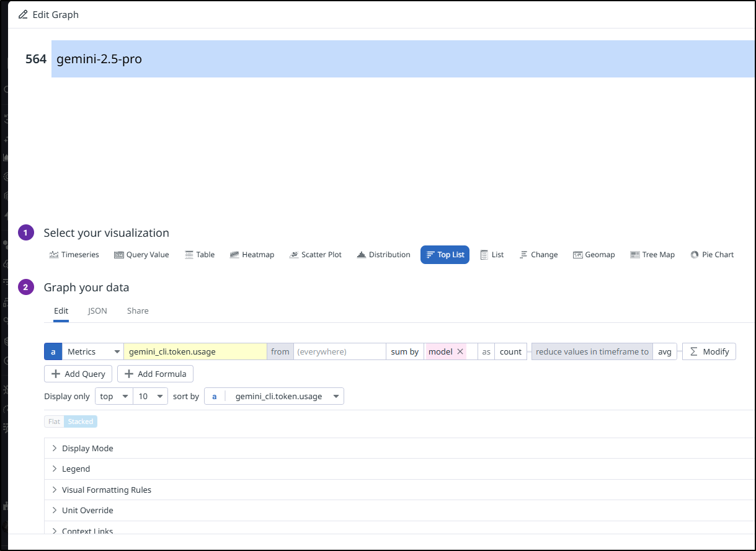Click the gemini_cli.token.usage metric field
Viewport: 756px width, 551px height.
click(x=195, y=351)
